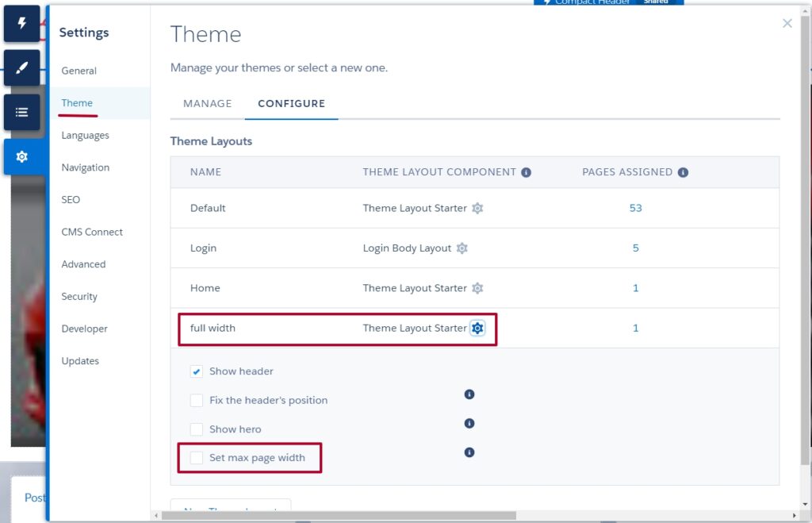Open the paintbrush Theme panel

[21, 68]
